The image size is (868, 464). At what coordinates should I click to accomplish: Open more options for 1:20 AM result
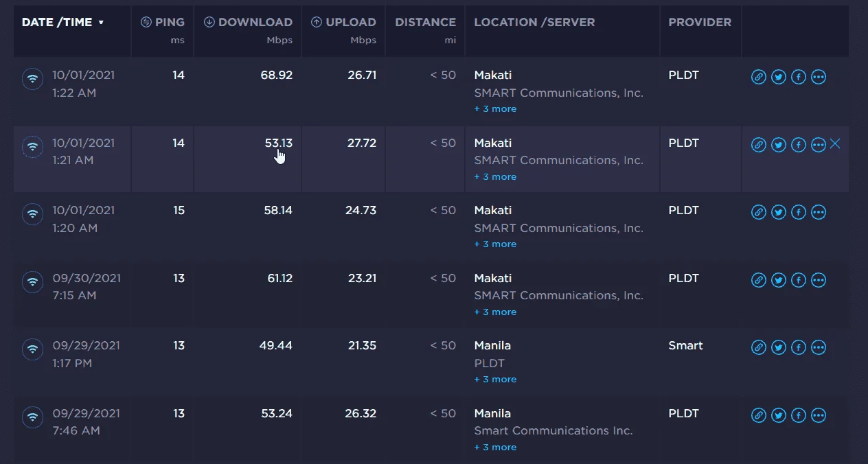pyautogui.click(x=818, y=212)
